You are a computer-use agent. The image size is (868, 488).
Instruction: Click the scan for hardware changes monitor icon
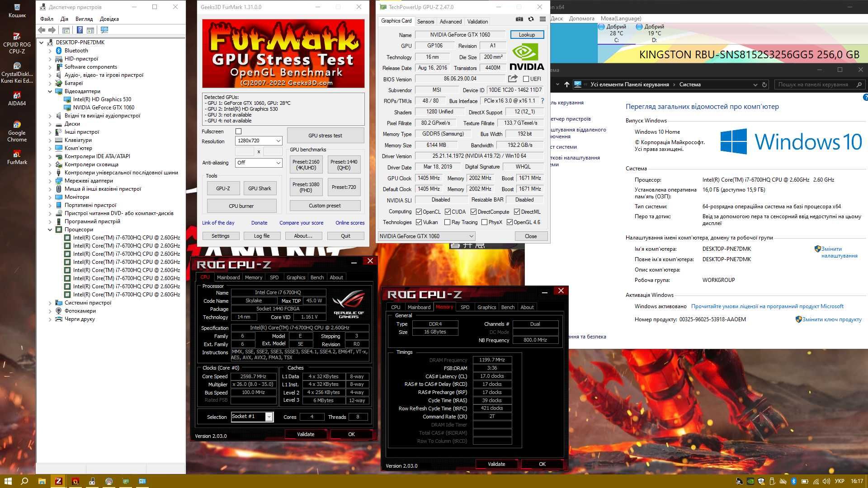tap(104, 30)
